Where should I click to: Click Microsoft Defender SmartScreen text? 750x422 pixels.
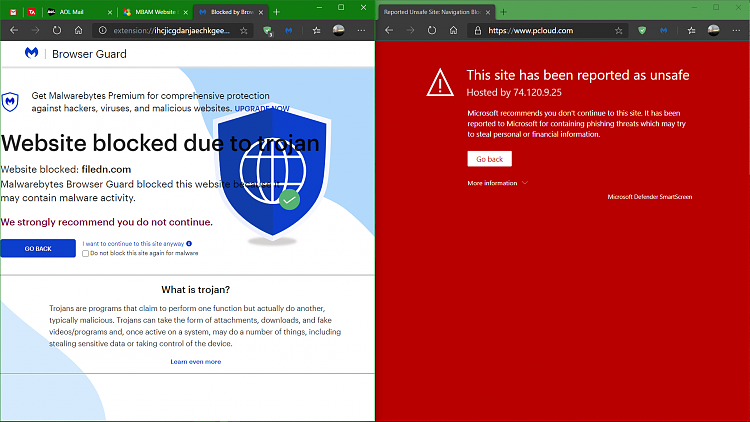(x=650, y=197)
